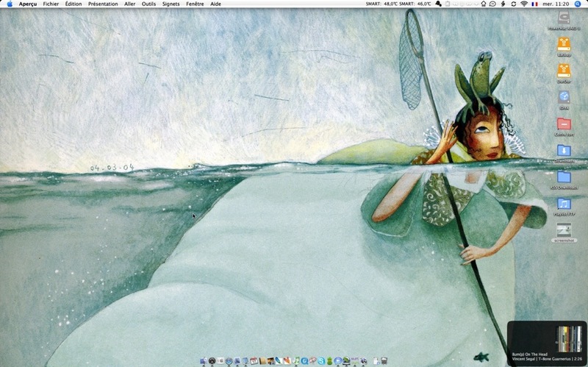Viewport: 588px width, 367px height.
Task: Open the Trash in the Dock
Action: pos(384,360)
